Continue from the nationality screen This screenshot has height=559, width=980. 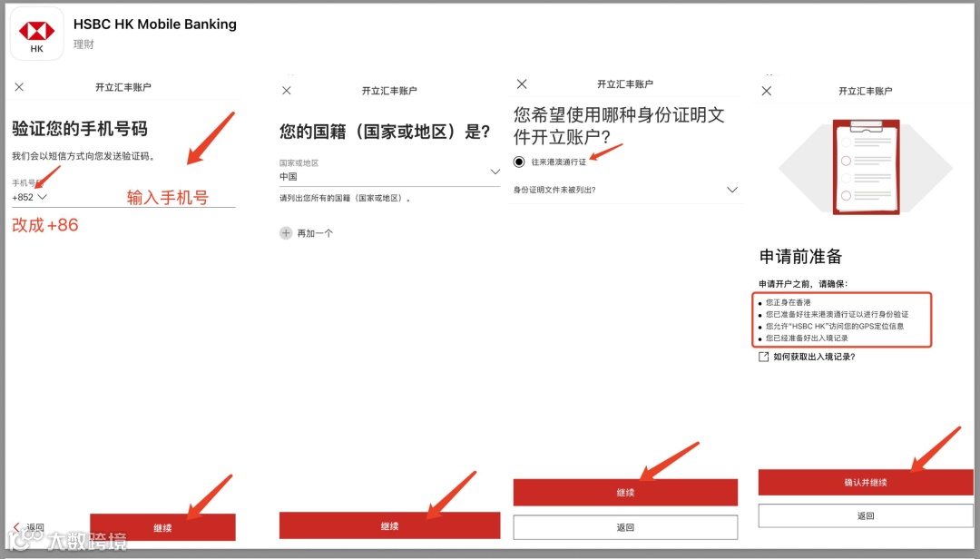pyautogui.click(x=389, y=525)
